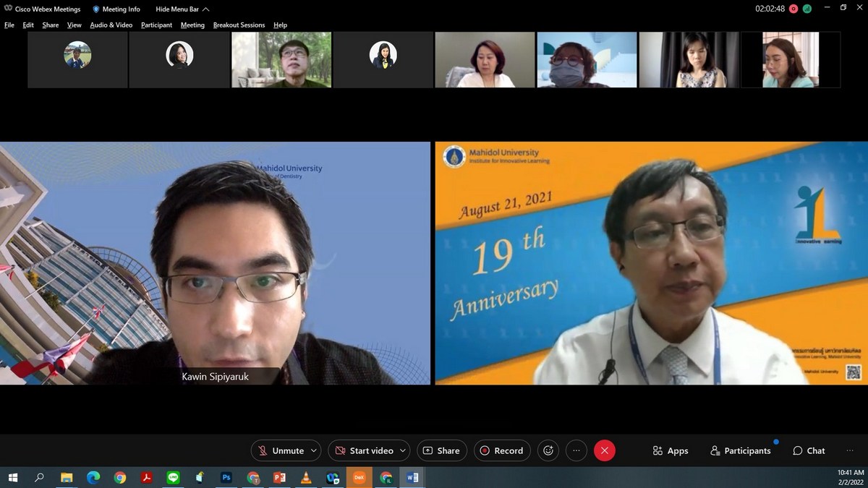This screenshot has height=488, width=868.
Task: Open the Apps panel
Action: pyautogui.click(x=670, y=450)
